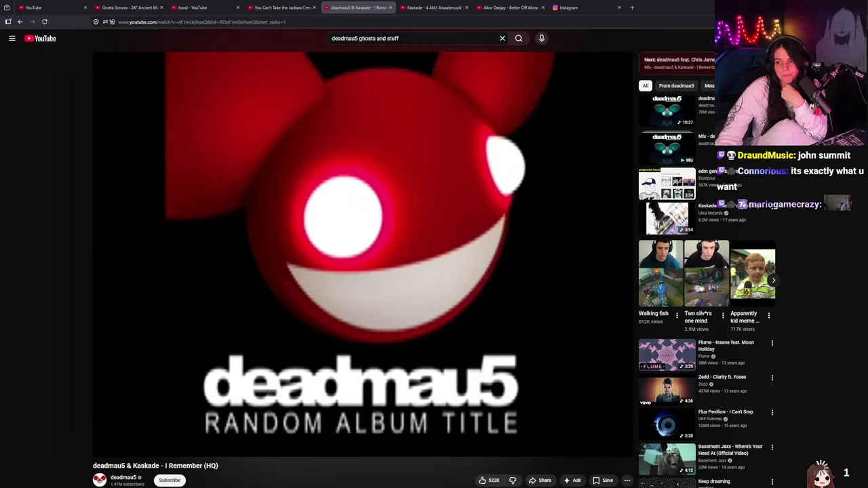Like the video showing 522K
868x488 pixels.
(x=489, y=481)
